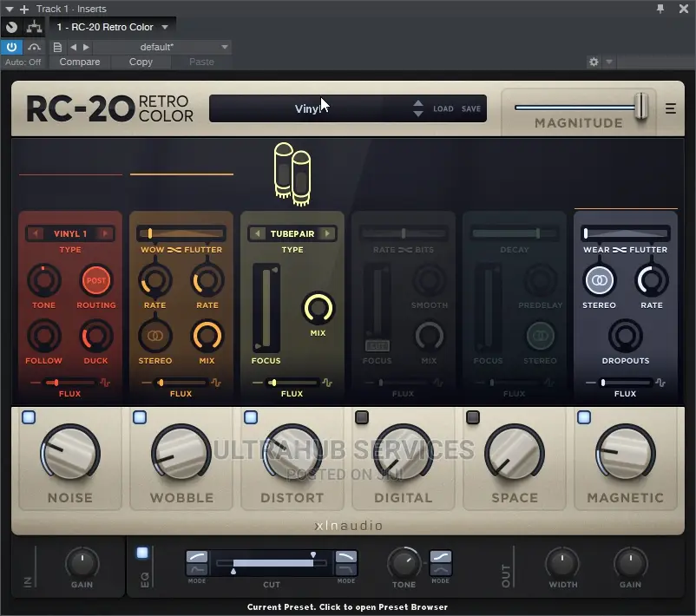This screenshot has height=616, width=696.
Task: Enable the DIGITAL module checkbox
Action: coord(362,417)
